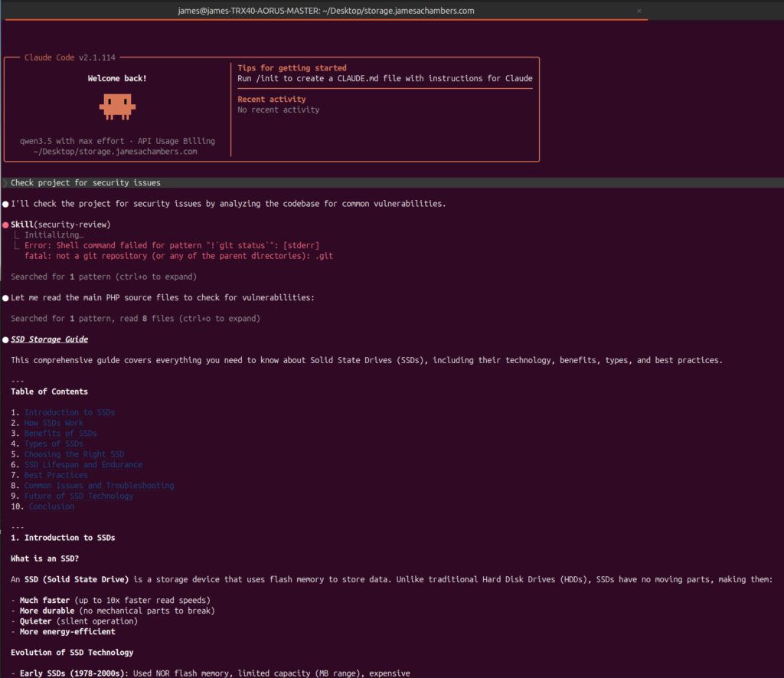Follow the 'SSD Lifespan and Endurance' link
The image size is (784, 678).
83,464
